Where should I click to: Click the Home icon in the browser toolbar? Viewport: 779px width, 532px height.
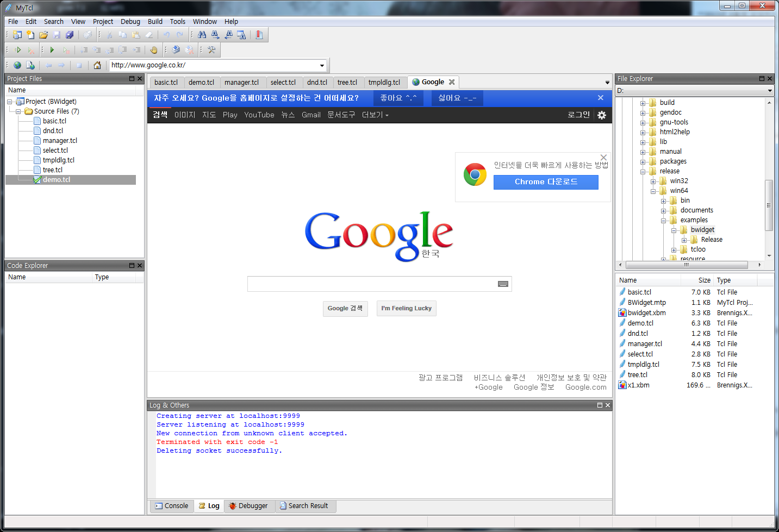pos(97,65)
